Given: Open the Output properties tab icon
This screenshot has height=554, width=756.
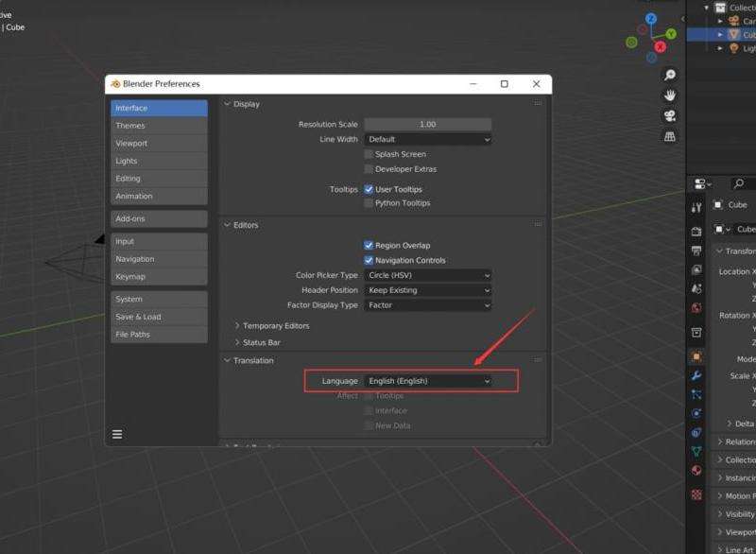Looking at the screenshot, I should (696, 251).
